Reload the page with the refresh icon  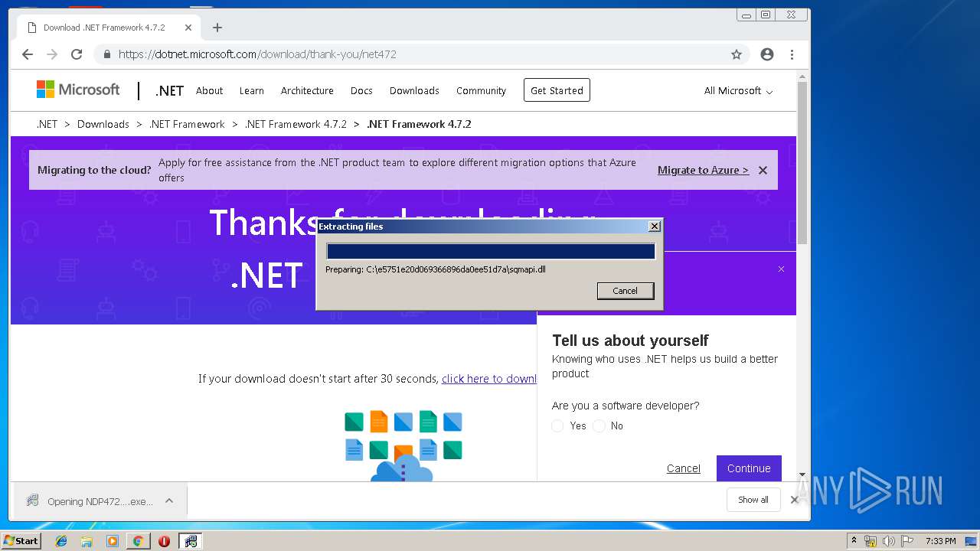click(x=77, y=54)
